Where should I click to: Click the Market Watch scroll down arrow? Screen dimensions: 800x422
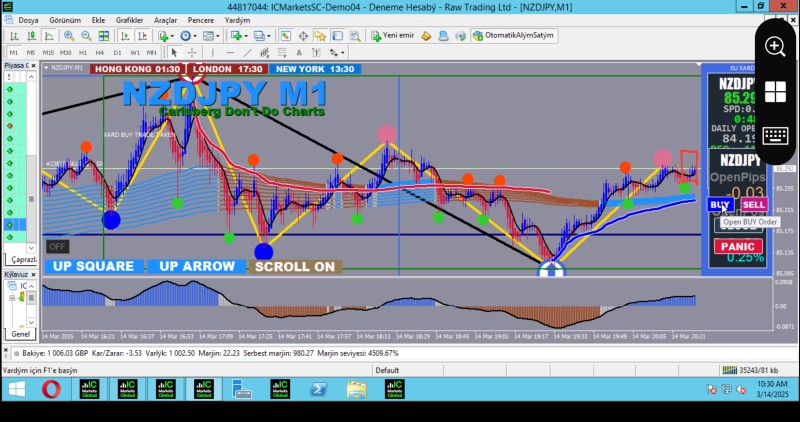pyautogui.click(x=32, y=248)
